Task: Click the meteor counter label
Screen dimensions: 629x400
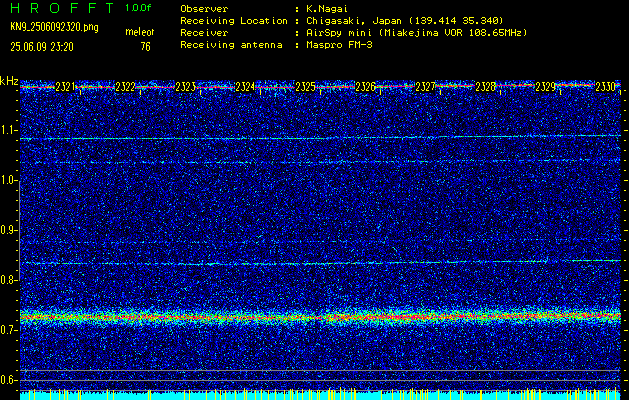Action: point(140,32)
